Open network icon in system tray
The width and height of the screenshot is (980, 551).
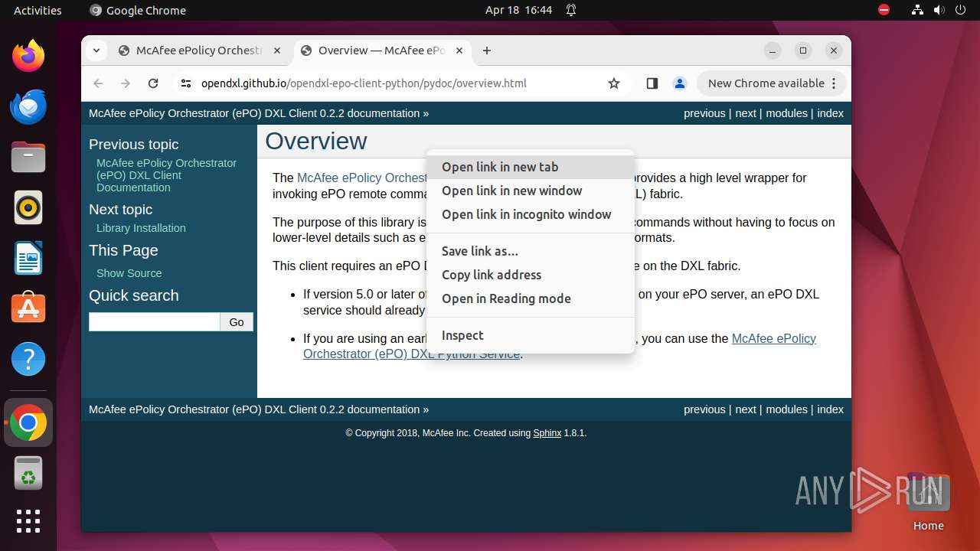click(917, 10)
